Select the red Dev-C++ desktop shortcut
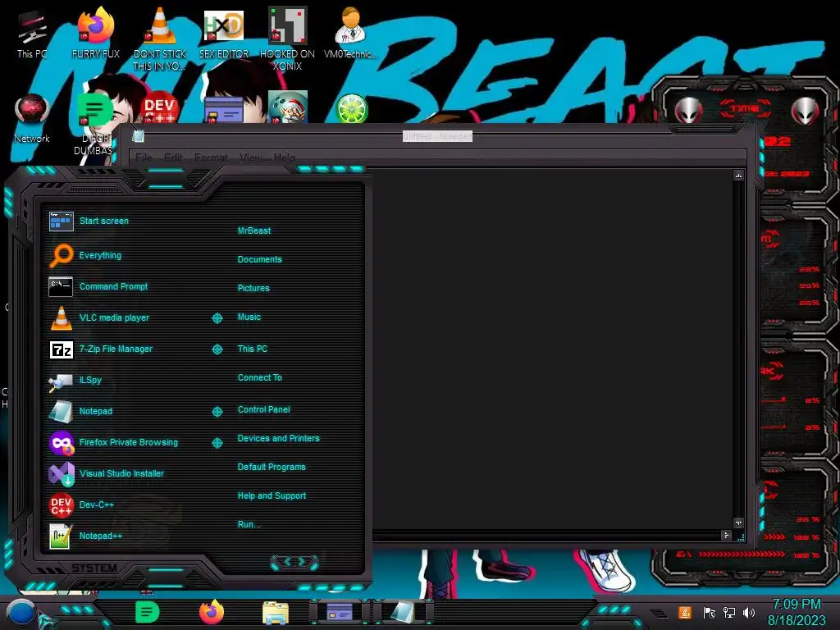 pyautogui.click(x=159, y=107)
